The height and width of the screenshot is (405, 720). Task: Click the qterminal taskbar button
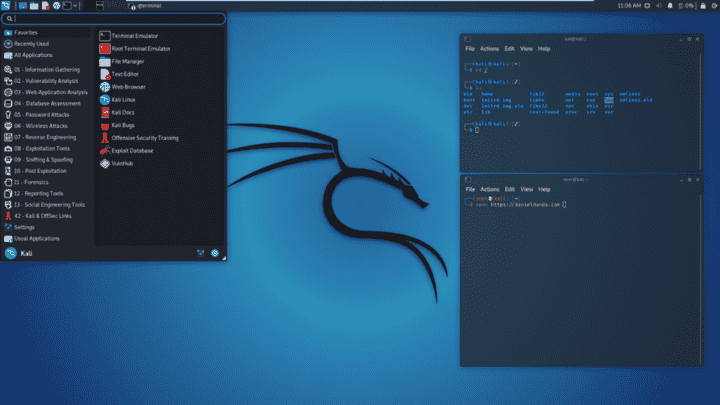(145, 6)
